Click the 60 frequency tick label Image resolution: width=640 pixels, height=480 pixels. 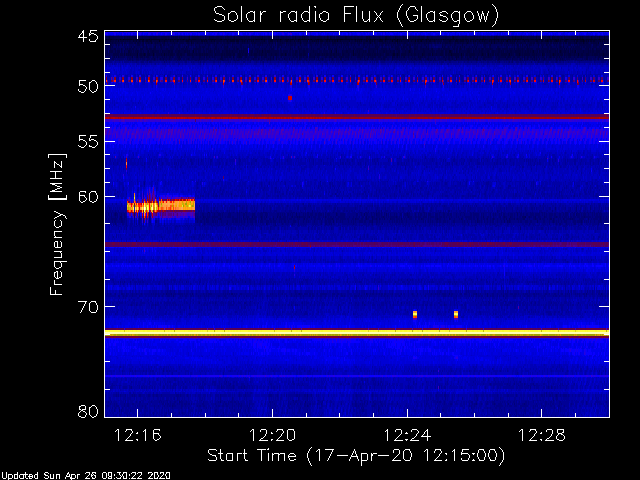point(88,197)
